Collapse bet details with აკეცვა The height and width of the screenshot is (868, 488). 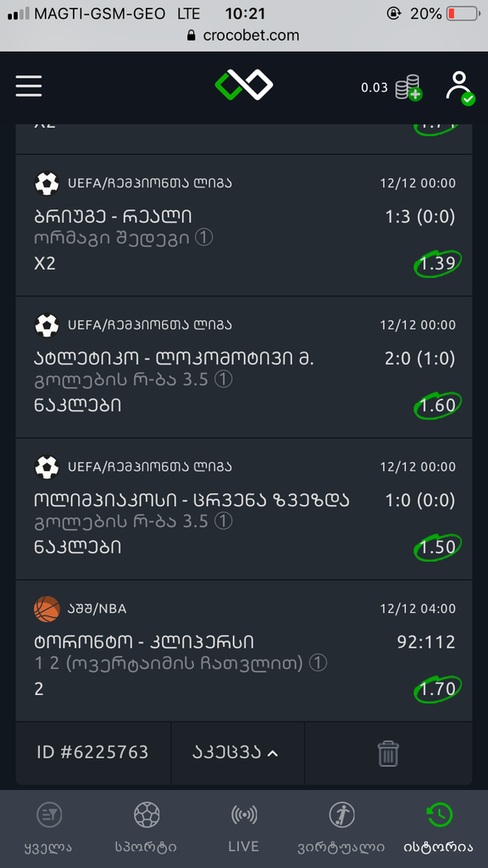[x=236, y=753]
